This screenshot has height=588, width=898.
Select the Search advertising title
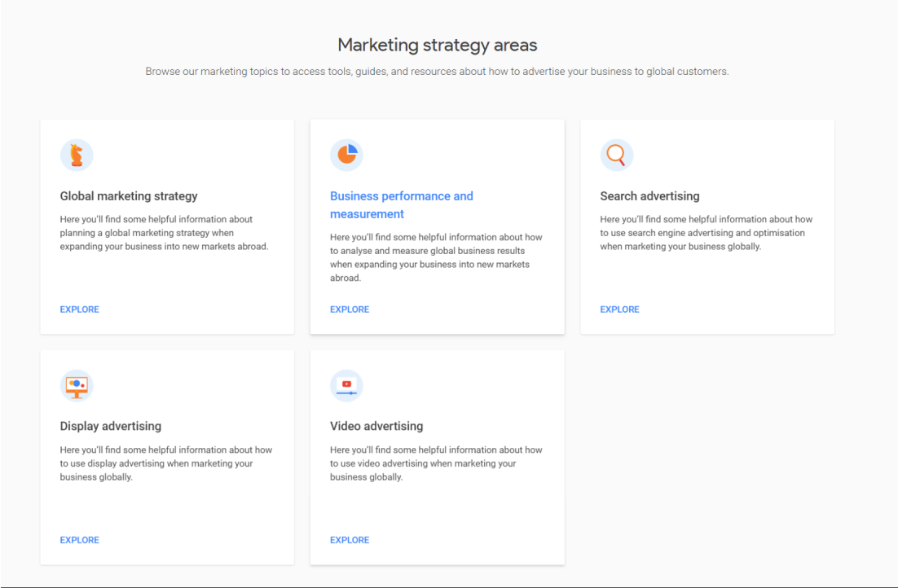click(649, 196)
